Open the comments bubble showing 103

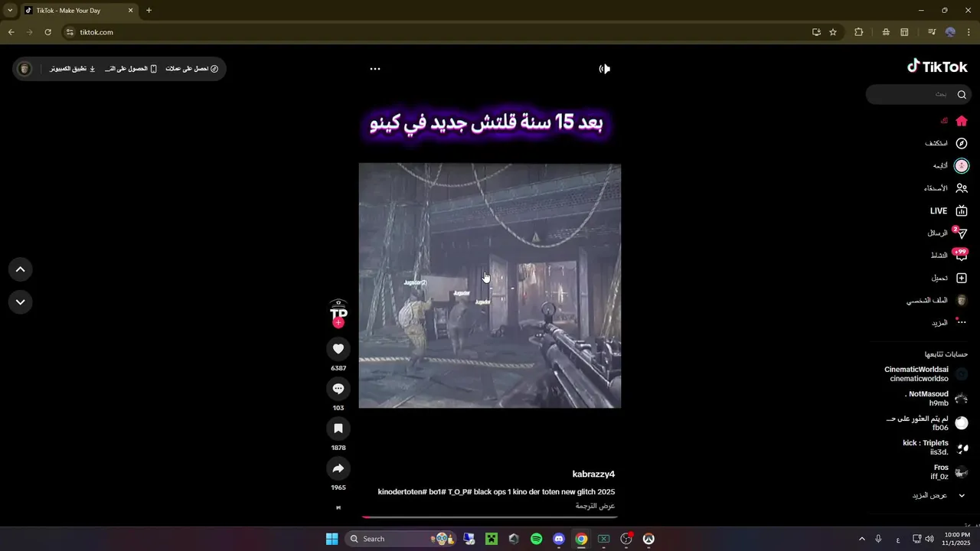[x=338, y=389]
